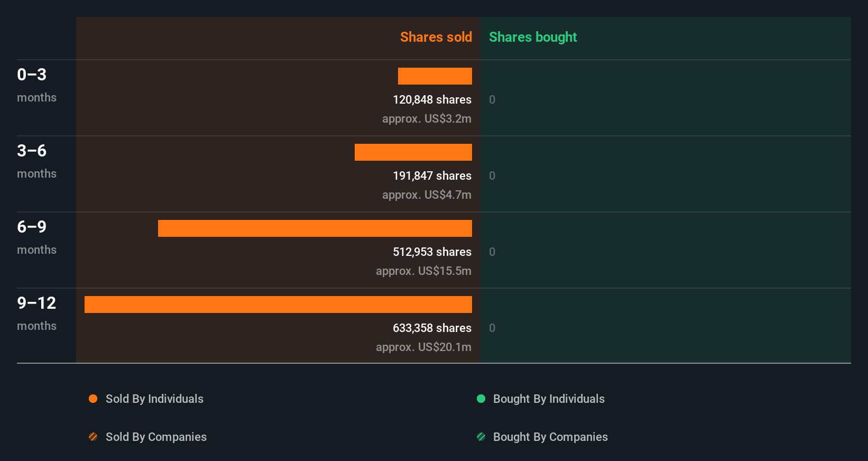Select the Bought By Companies legend label
Screen dimensions: 868x461
pos(550,437)
